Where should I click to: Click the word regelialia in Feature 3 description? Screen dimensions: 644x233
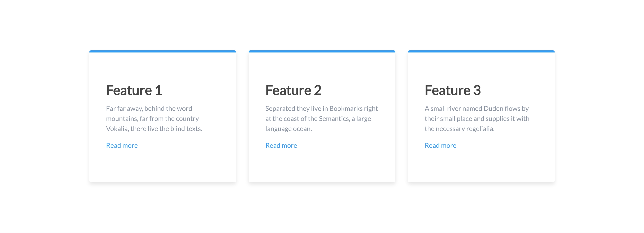click(480, 129)
